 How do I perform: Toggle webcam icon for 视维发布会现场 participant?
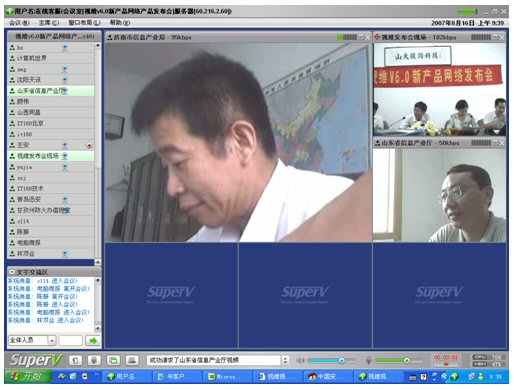point(65,156)
